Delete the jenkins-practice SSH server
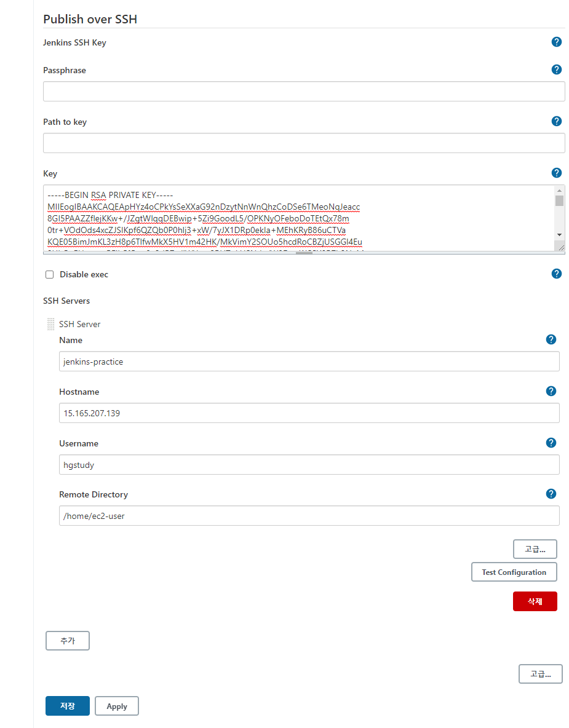 point(535,601)
